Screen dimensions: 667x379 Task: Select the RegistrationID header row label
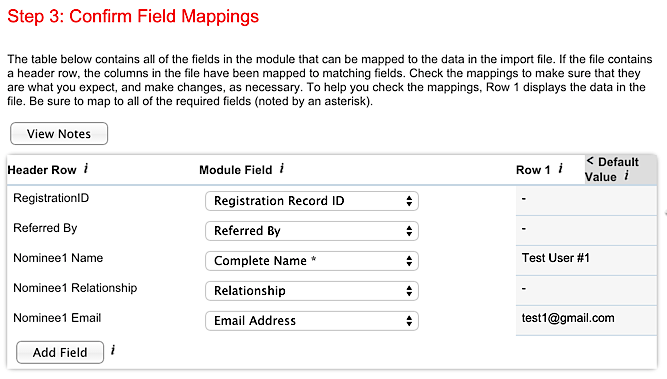click(51, 198)
